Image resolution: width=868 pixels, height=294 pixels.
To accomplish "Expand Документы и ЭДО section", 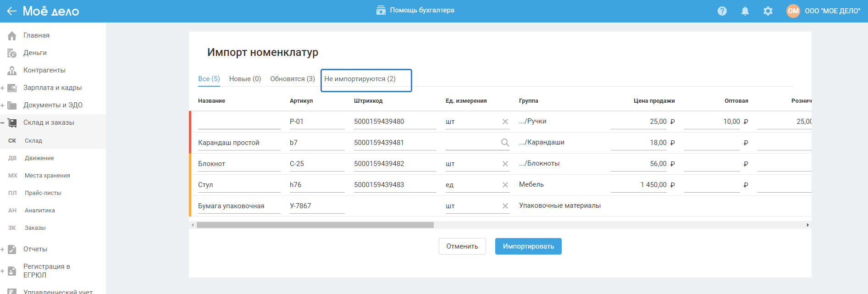I will tap(3, 105).
